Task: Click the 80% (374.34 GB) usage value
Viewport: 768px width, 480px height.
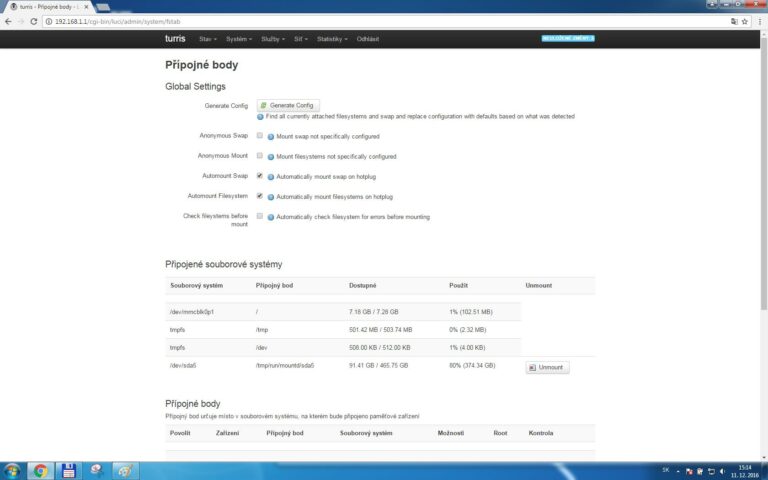Action: [472, 365]
